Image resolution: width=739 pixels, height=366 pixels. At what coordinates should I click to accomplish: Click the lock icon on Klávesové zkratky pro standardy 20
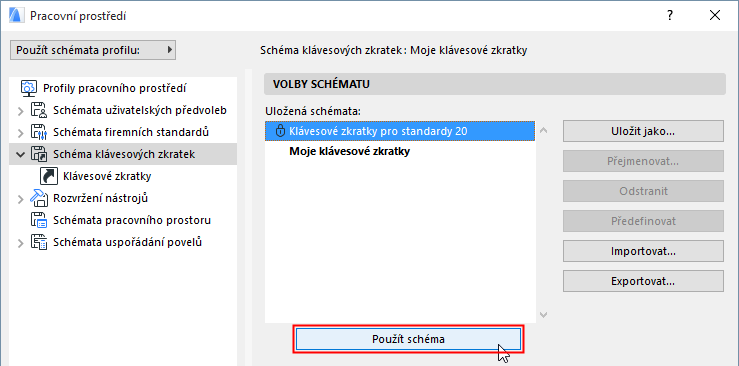click(x=280, y=131)
